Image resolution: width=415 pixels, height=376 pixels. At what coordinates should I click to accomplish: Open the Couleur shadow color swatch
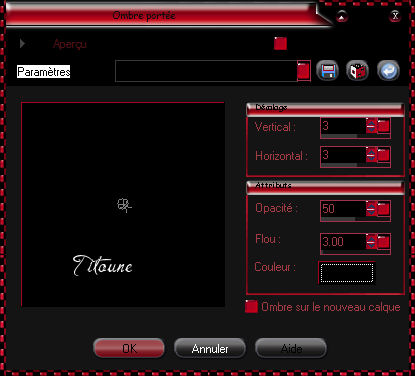pyautogui.click(x=347, y=273)
